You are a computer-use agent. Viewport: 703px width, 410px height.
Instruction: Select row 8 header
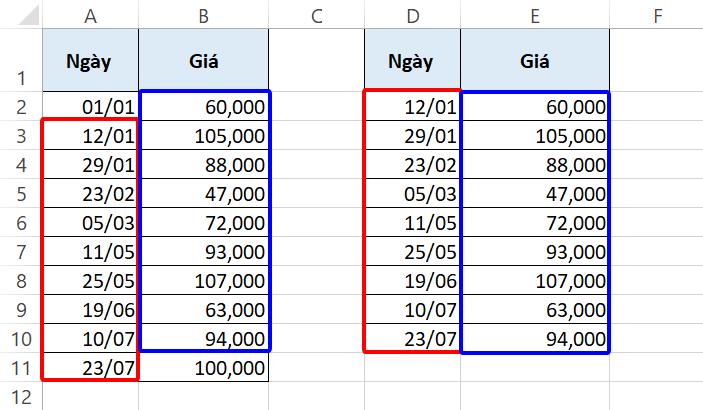[21, 280]
